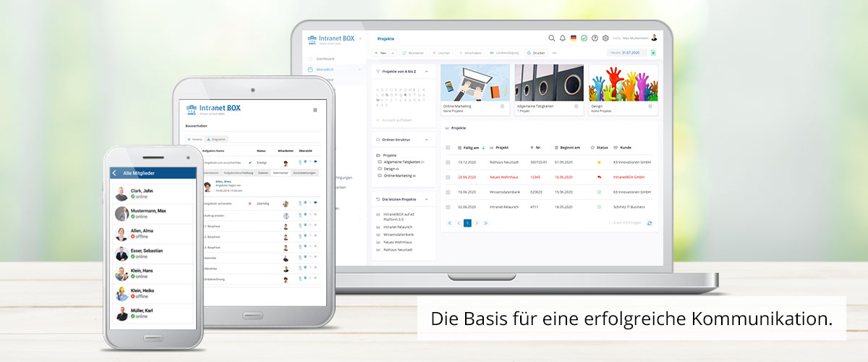This screenshot has height=362, width=868.
Task: Click the refresh icon below projects table
Action: (x=649, y=223)
